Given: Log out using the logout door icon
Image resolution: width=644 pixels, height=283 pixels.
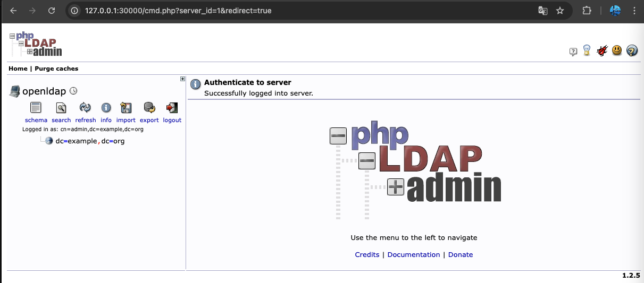Looking at the screenshot, I should pyautogui.click(x=172, y=108).
